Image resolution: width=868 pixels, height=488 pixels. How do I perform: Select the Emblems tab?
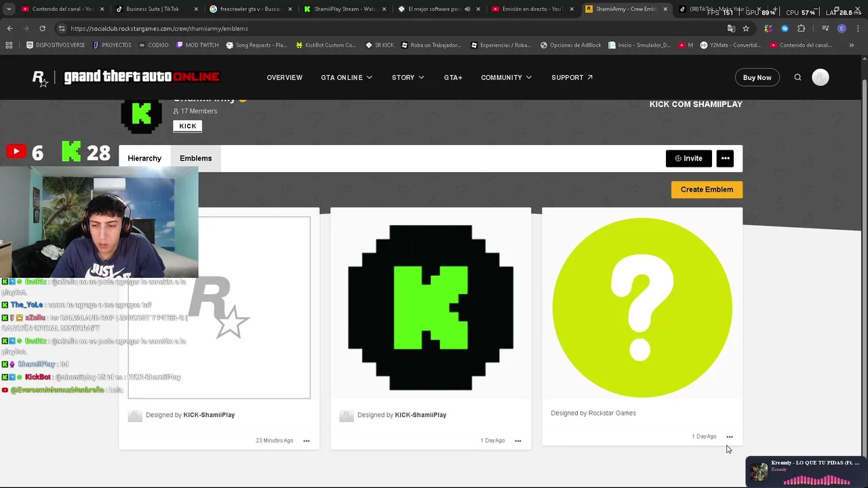click(x=195, y=158)
